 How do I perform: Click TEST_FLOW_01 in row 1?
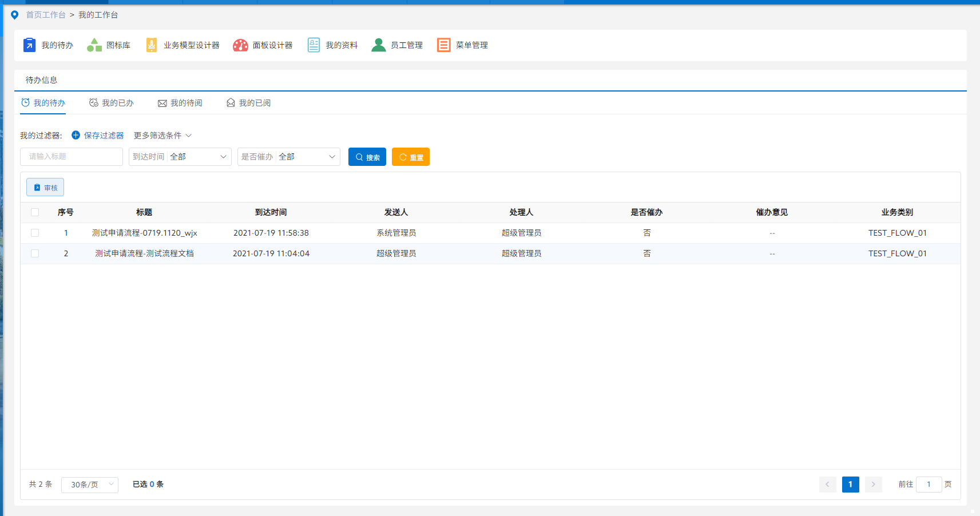(x=898, y=233)
